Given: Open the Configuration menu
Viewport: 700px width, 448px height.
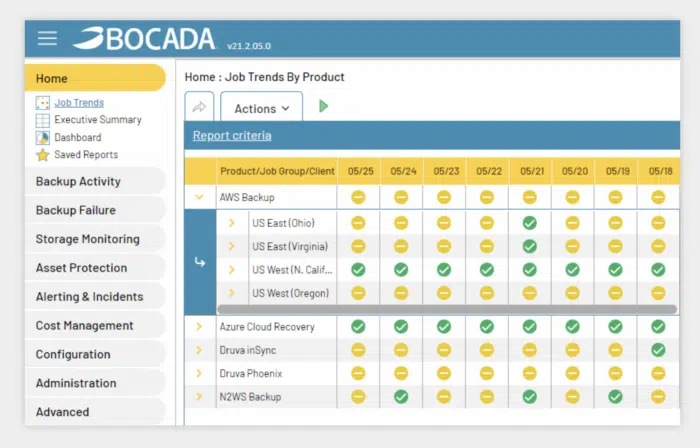Looking at the screenshot, I should tap(96, 354).
